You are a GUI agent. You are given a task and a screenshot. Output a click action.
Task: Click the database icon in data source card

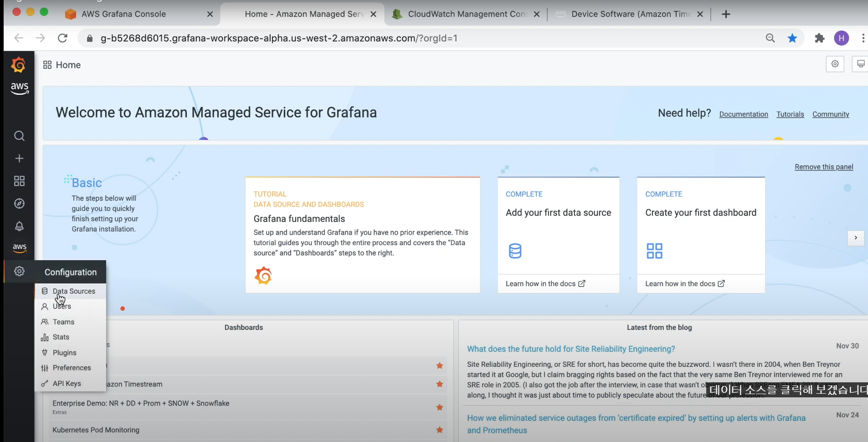tap(515, 251)
